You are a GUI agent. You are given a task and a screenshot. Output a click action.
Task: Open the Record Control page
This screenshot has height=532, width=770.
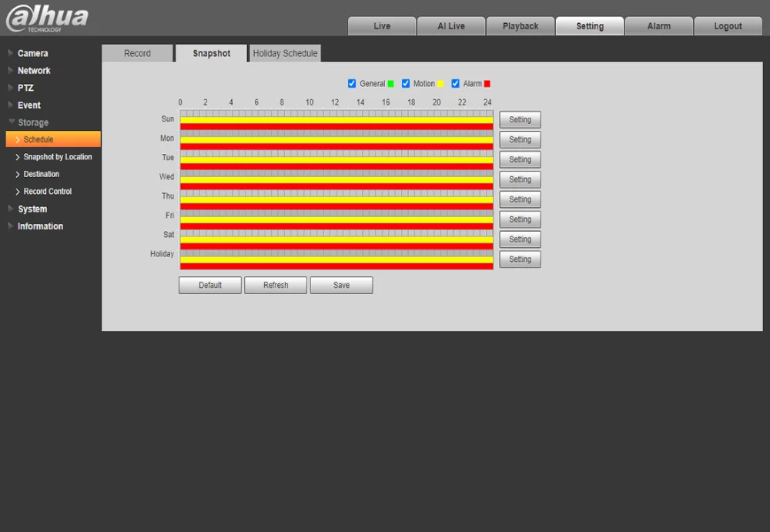point(48,191)
